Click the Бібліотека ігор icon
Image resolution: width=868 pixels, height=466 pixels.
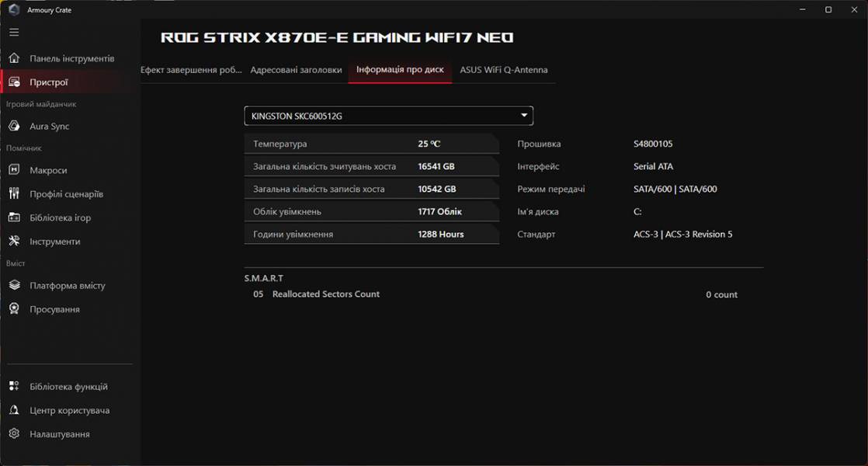[x=15, y=217]
